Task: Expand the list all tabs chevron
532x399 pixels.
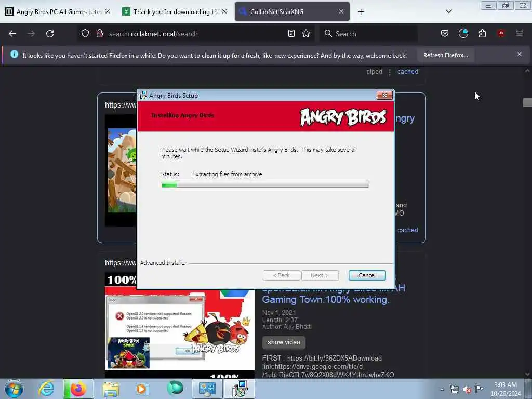Action: tap(448, 11)
